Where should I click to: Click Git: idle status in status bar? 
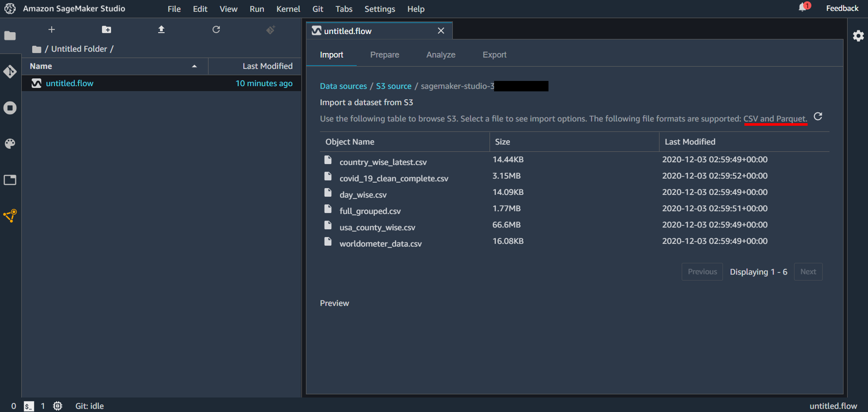tap(90, 406)
